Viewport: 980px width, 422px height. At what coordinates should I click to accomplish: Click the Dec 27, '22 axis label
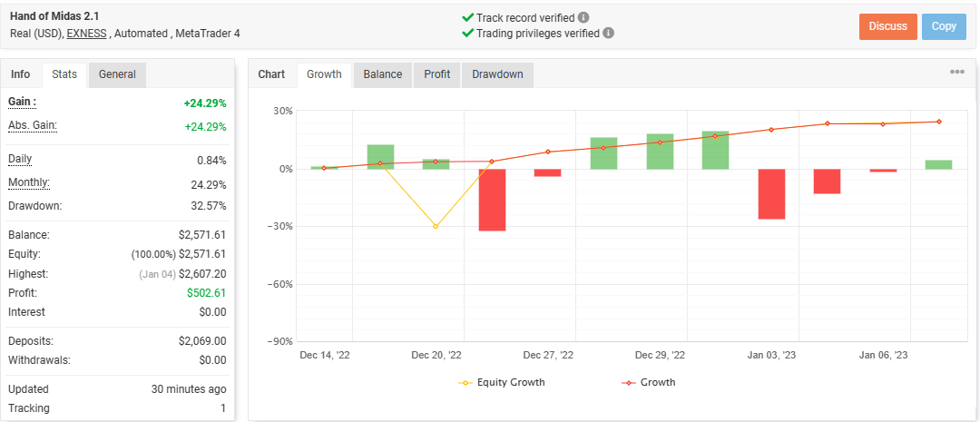click(x=548, y=355)
